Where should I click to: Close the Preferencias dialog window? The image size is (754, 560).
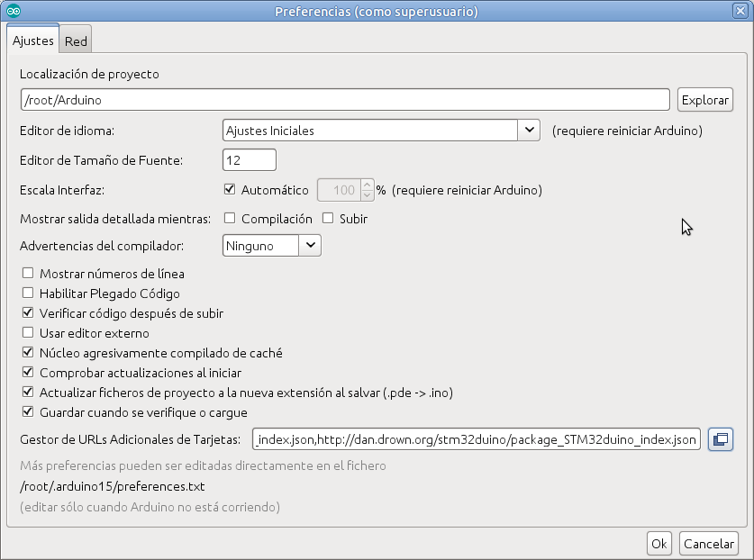point(741,11)
